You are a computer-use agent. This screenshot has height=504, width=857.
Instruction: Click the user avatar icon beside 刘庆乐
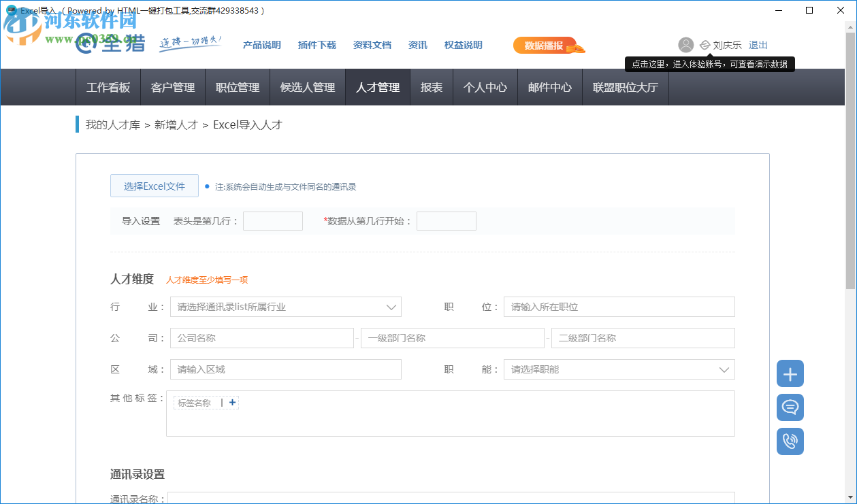click(685, 45)
